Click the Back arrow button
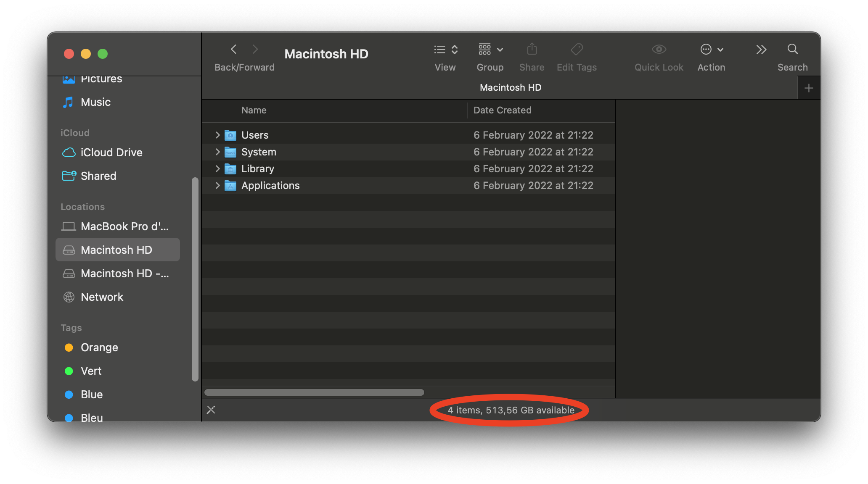 pyautogui.click(x=234, y=50)
